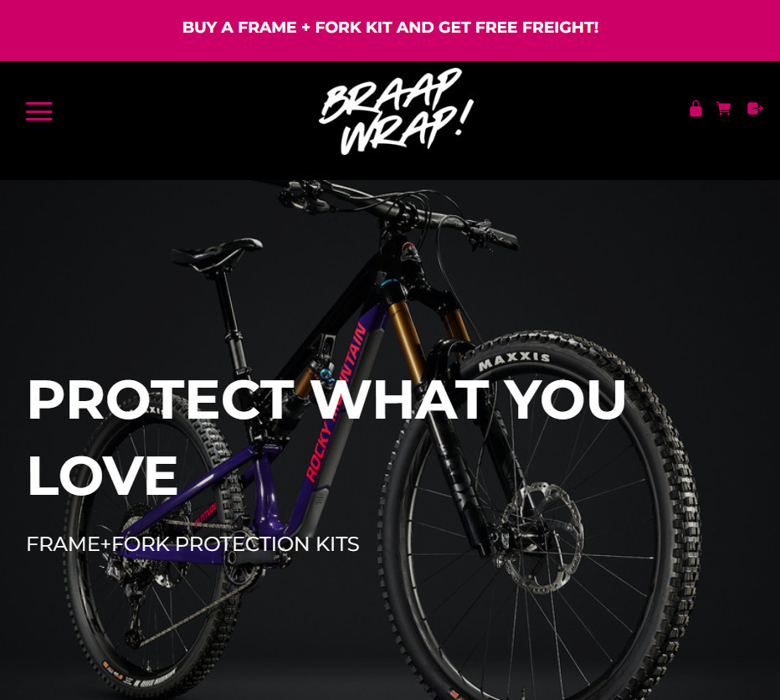Click the padlock account icon
This screenshot has height=700, width=780.
click(695, 109)
